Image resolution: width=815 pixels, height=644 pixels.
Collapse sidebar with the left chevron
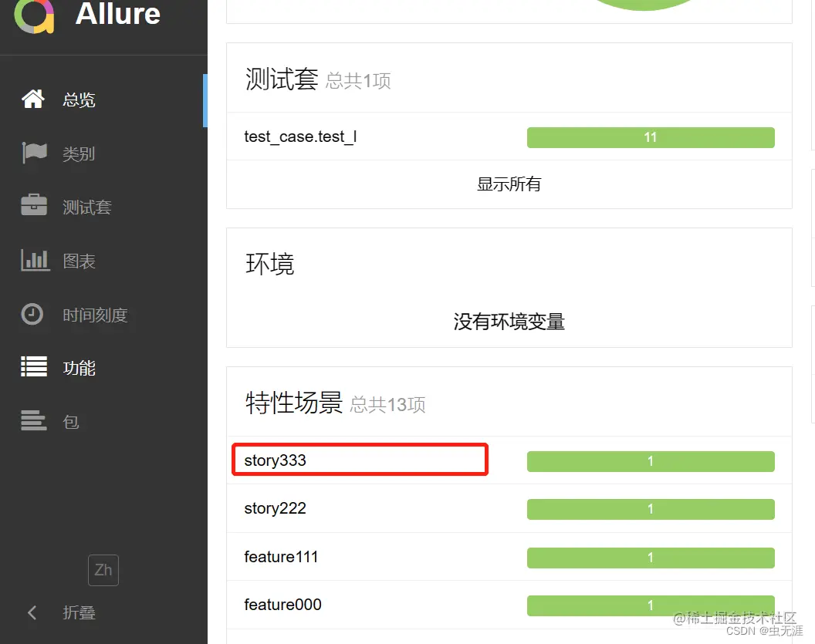pos(32,613)
